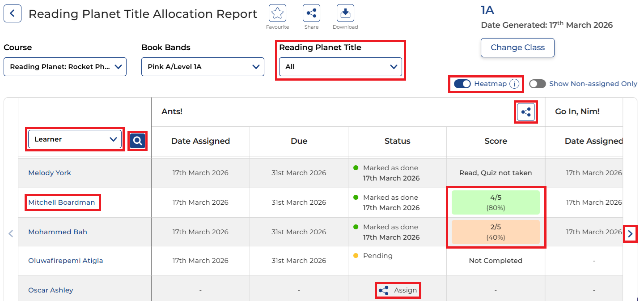Open the Reading Planet Title dropdown

(340, 67)
